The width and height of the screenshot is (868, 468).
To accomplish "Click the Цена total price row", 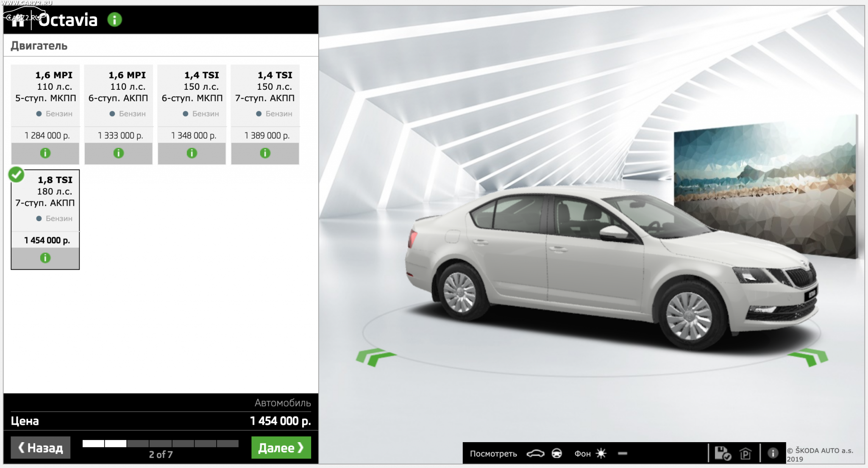I will 161,421.
